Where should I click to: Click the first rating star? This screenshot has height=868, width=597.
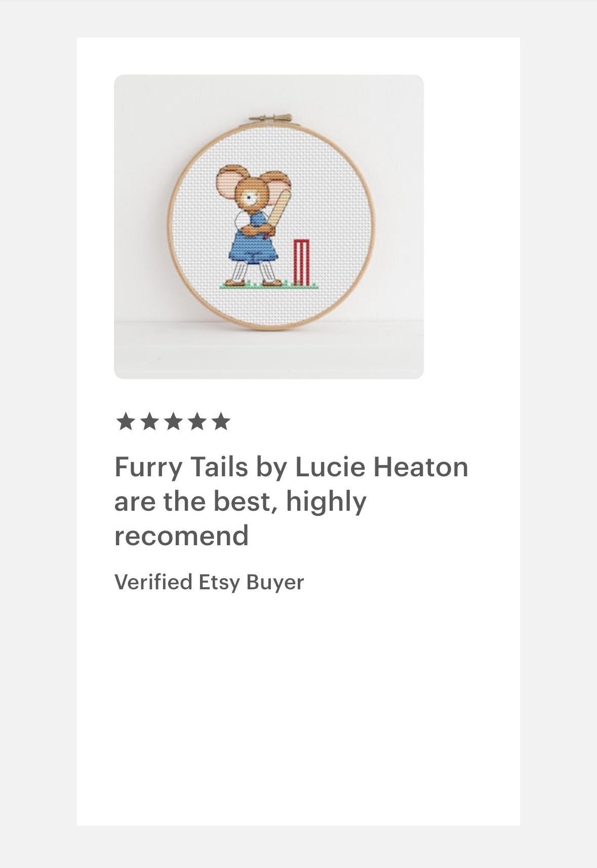click(x=125, y=422)
